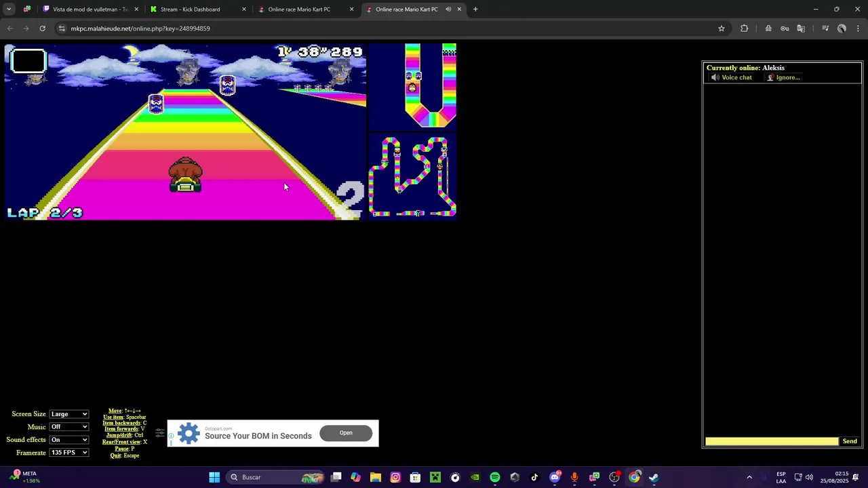Open the Chrome extensions puzzle icon

(745, 28)
